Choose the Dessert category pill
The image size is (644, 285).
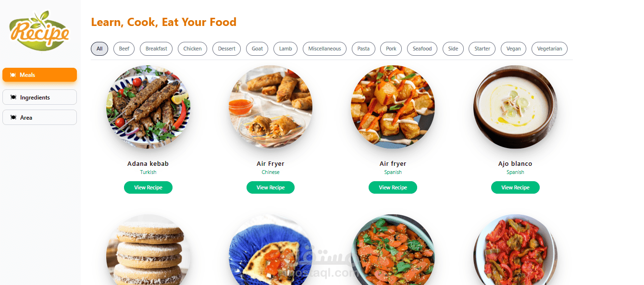[x=226, y=49]
